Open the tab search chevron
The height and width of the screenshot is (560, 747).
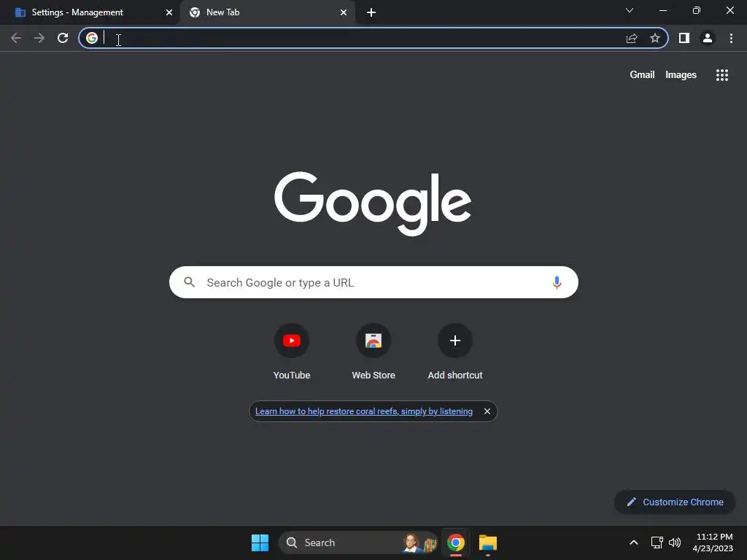point(630,10)
